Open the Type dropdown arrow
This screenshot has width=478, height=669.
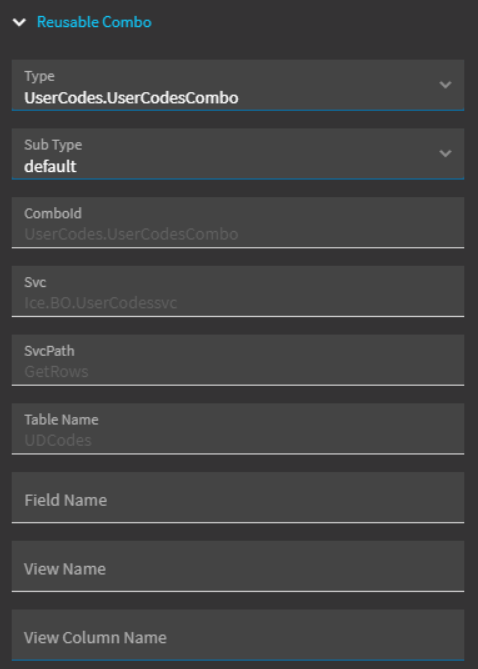(x=445, y=85)
